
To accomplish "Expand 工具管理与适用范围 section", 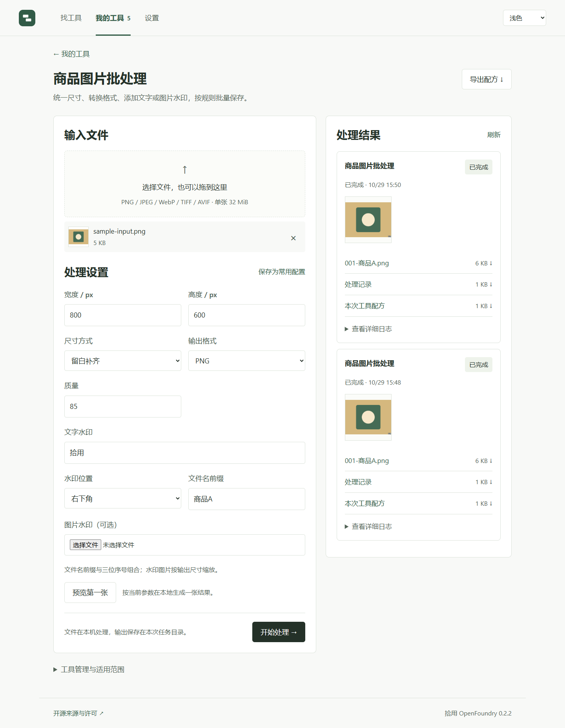I will 89,670.
